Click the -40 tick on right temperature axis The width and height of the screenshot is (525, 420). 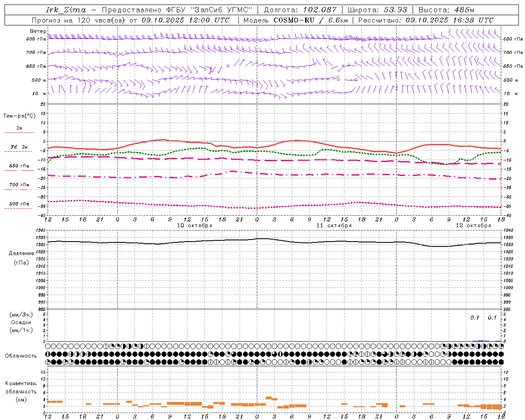coord(508,215)
